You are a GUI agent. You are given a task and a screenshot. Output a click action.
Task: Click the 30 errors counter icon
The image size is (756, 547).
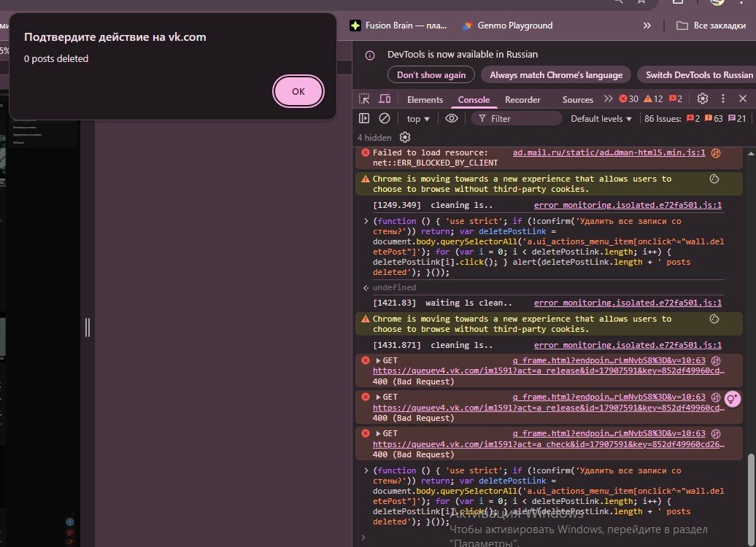pyautogui.click(x=628, y=98)
